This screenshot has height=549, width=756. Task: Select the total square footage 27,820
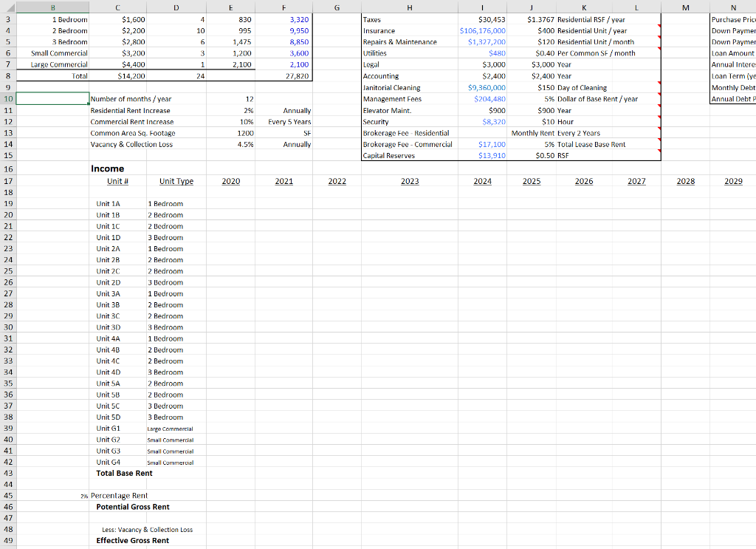coord(284,76)
